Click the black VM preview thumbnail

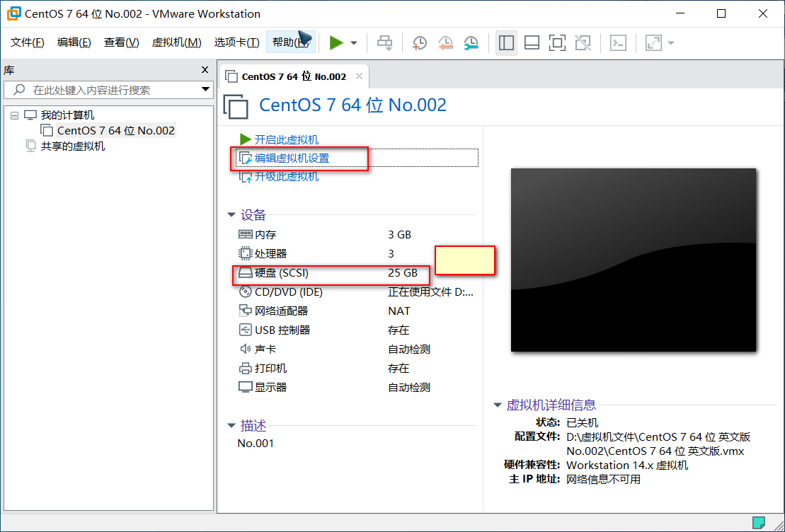(634, 260)
